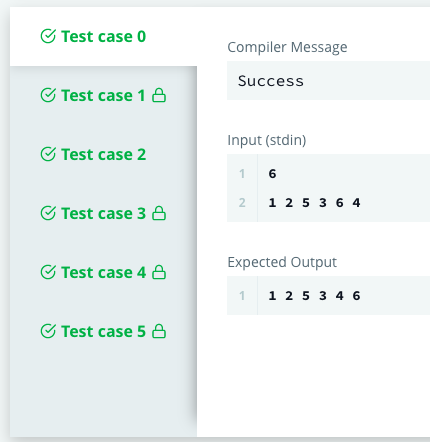Select the Test case 0 tab
This screenshot has height=442, width=430.
click(103, 36)
